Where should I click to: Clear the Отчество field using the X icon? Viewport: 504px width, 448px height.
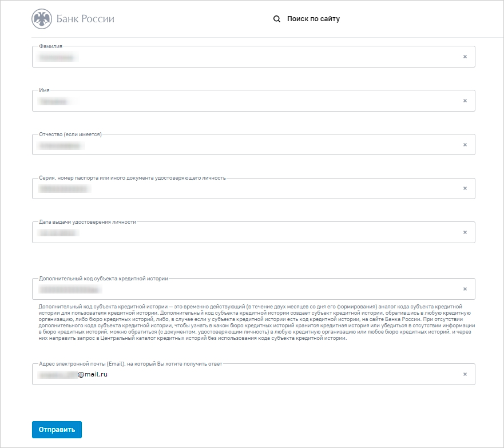[465, 145]
